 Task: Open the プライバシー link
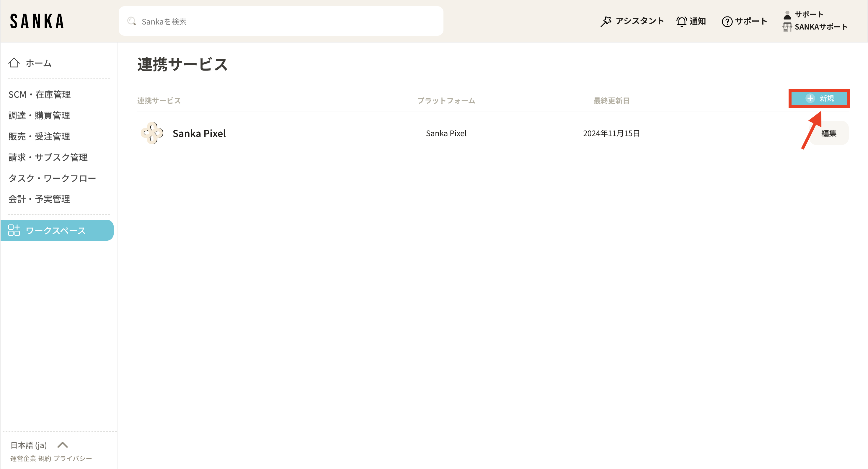72,459
